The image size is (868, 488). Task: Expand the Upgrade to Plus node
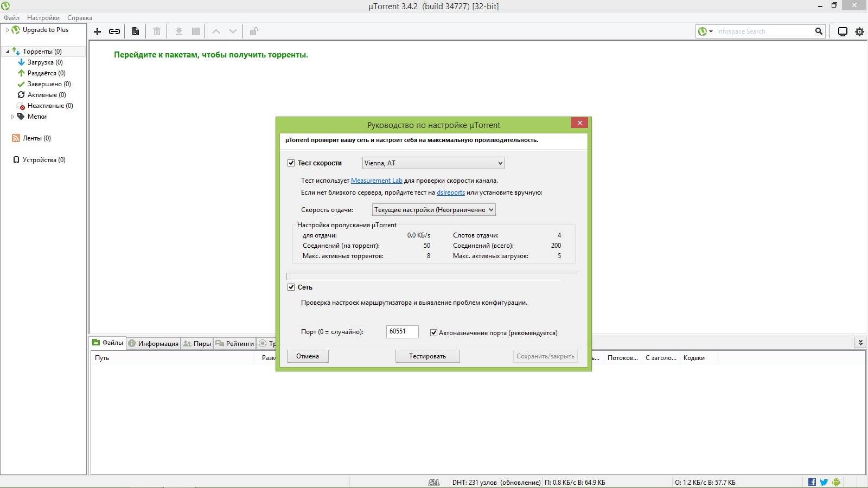coord(8,30)
